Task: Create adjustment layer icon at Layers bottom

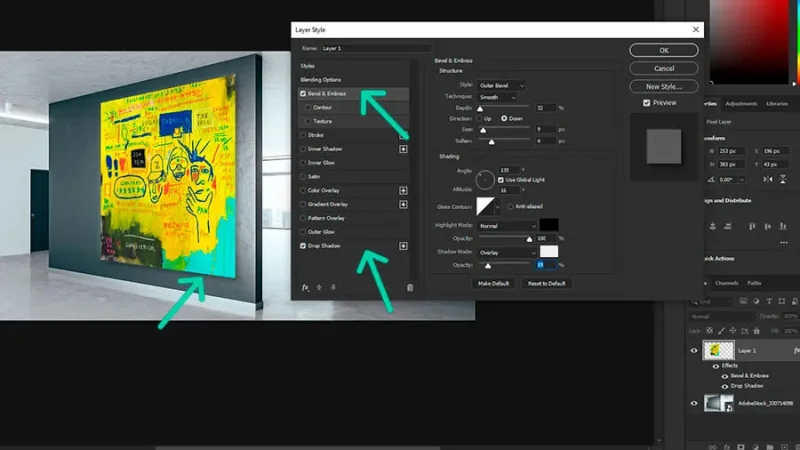Action: coord(756,447)
